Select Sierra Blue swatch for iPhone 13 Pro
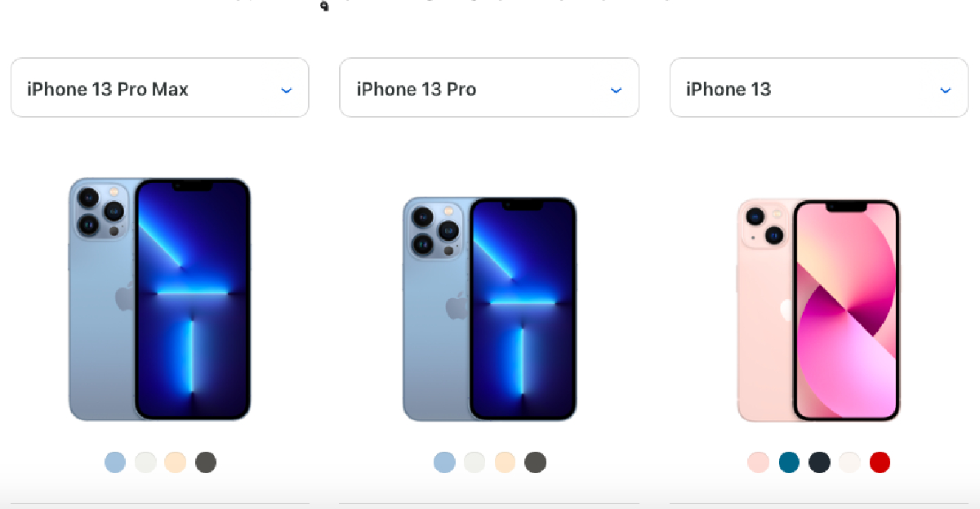Viewport: 980px width, 509px height. click(444, 462)
